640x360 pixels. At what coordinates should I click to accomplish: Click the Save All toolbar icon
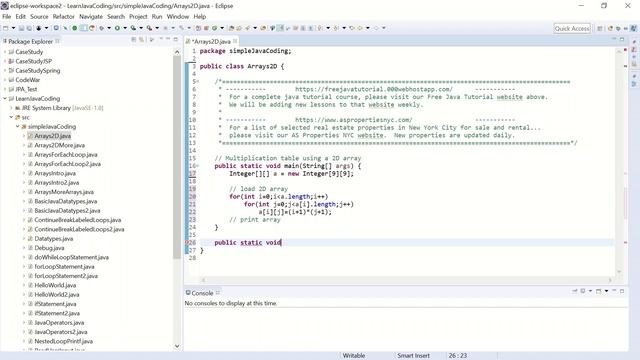(29, 28)
